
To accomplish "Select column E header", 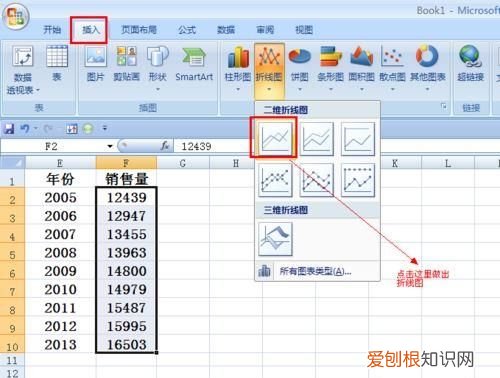I will click(60, 163).
